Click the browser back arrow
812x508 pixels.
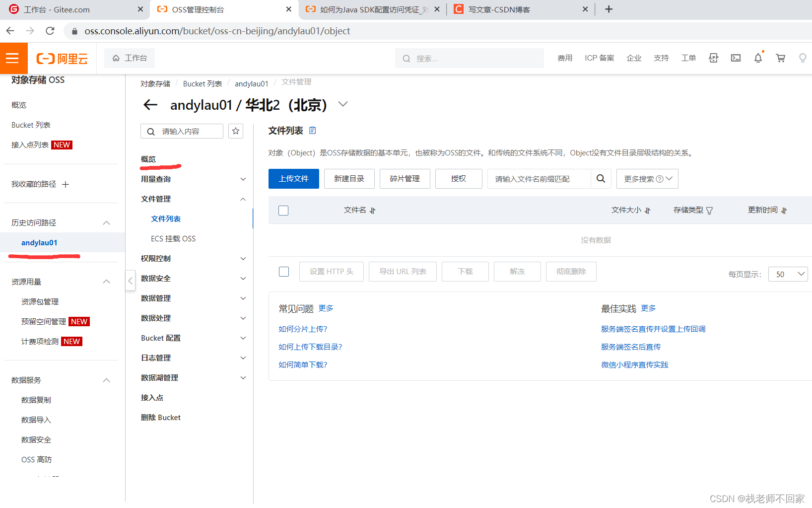click(x=10, y=31)
